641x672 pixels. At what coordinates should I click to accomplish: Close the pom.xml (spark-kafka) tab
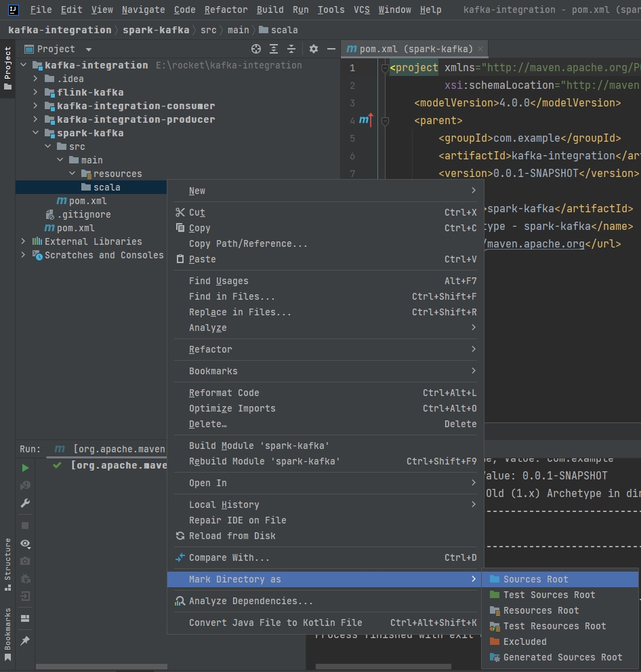click(480, 49)
